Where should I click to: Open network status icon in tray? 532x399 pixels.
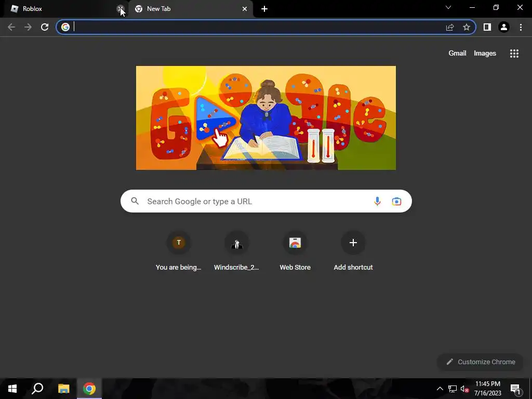pyautogui.click(x=453, y=389)
